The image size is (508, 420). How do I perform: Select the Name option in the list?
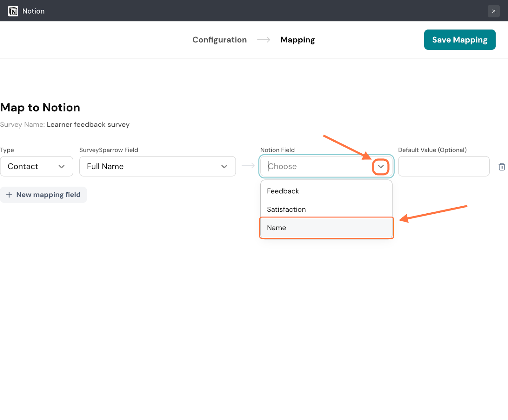(277, 228)
